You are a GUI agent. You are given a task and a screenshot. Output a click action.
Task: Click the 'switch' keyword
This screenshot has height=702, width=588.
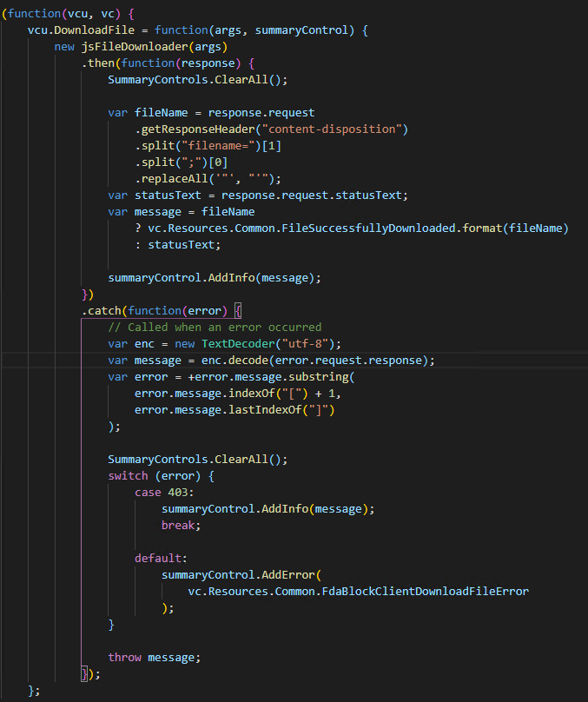[x=128, y=476]
